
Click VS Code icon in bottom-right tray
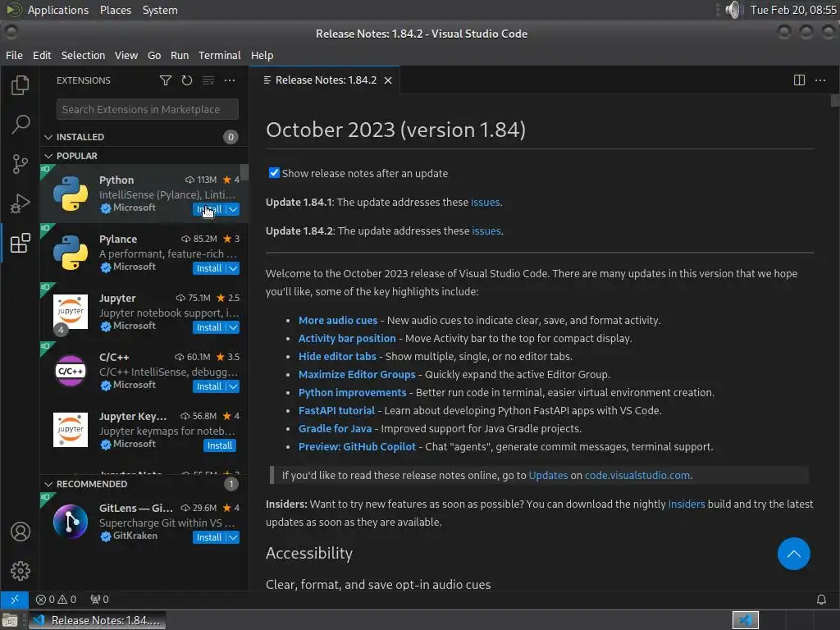745,620
